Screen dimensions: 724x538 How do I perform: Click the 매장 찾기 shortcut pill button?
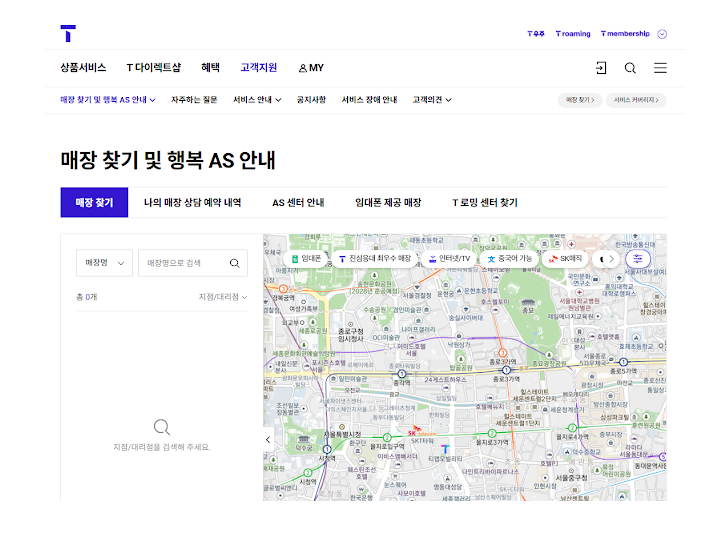coord(580,100)
